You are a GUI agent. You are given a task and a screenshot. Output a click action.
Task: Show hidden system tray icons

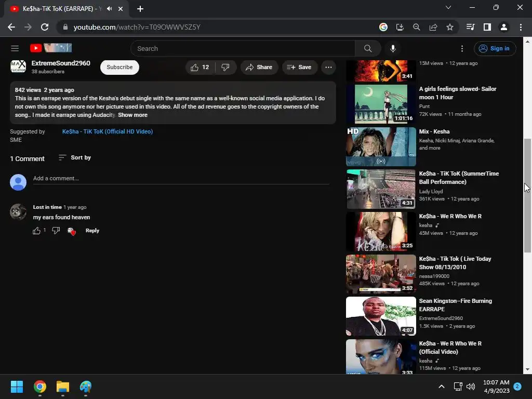441,387
